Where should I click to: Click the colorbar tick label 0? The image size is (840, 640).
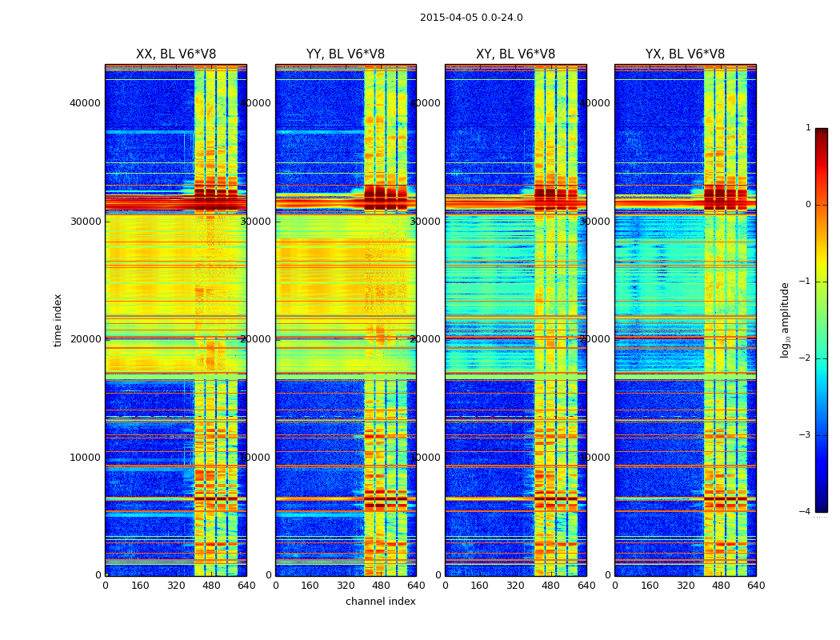807,205
